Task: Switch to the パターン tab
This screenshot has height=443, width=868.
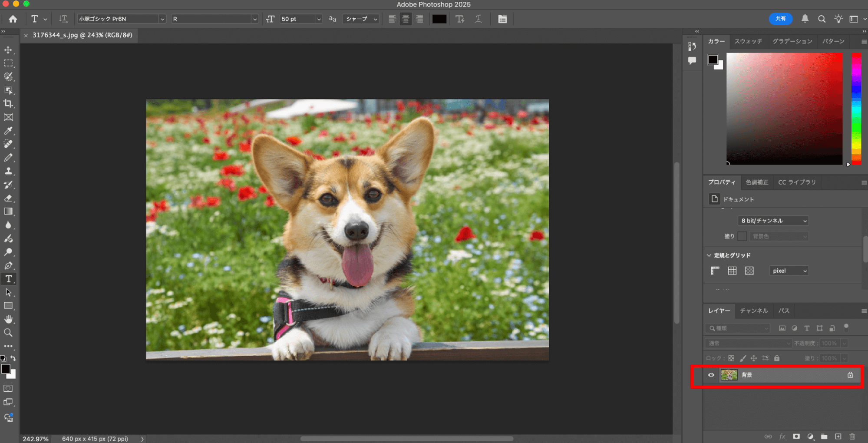Action: [x=833, y=41]
